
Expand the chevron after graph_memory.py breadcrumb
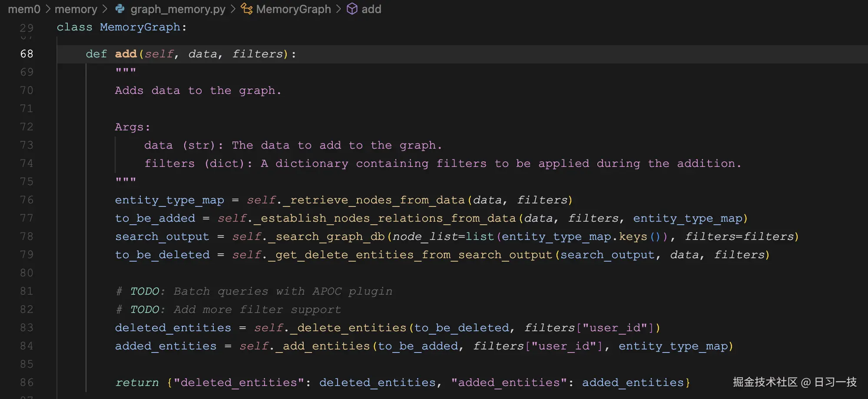pyautogui.click(x=233, y=9)
